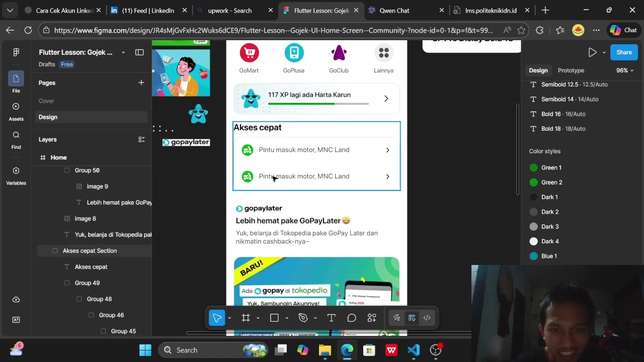Select the Blue 1 color style
The image size is (644, 362).
pos(543,256)
